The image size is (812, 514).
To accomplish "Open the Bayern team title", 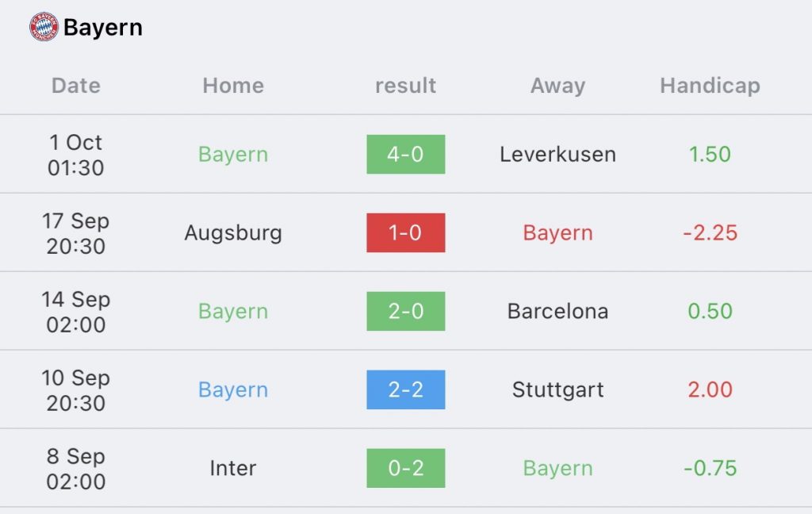I will 103,28.
